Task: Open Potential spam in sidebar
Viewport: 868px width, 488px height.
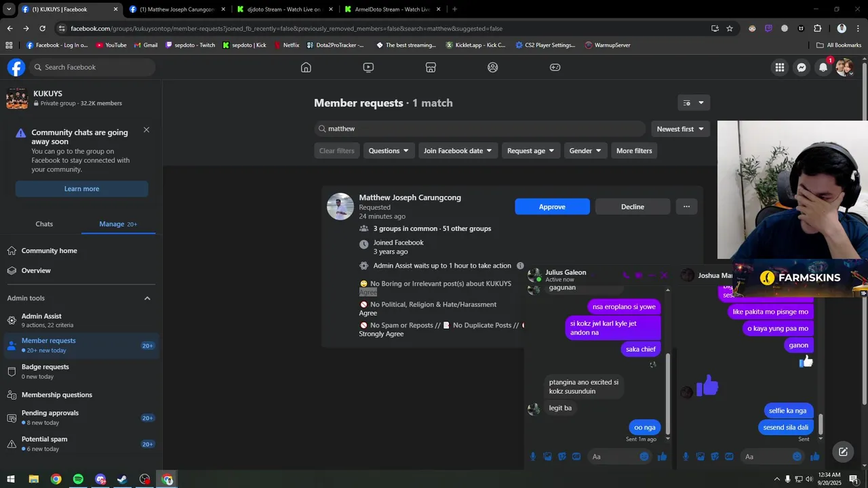Action: [x=81, y=444]
